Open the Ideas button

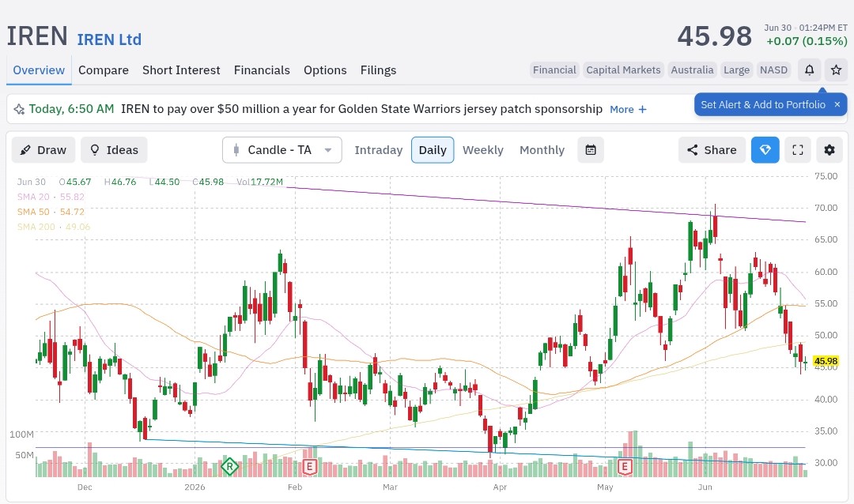pyautogui.click(x=114, y=150)
